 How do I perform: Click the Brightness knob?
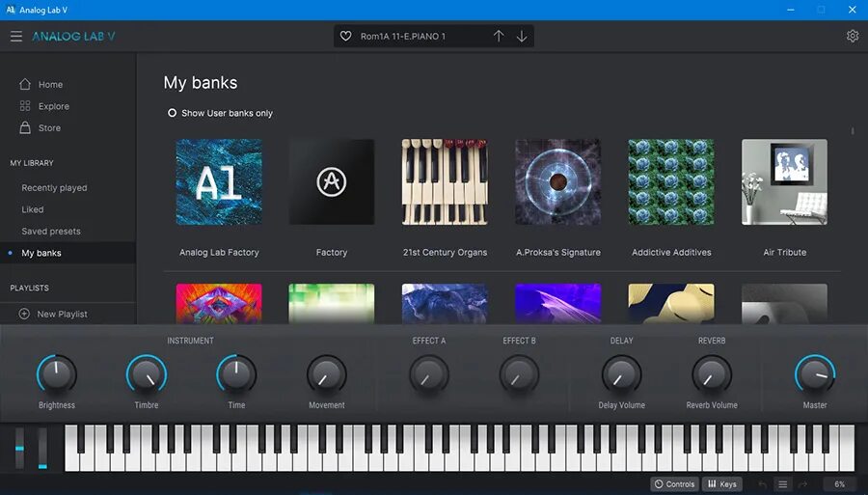[57, 374]
